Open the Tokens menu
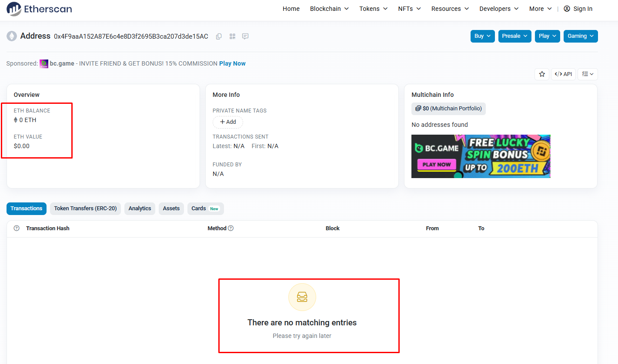618x364 pixels. point(373,9)
